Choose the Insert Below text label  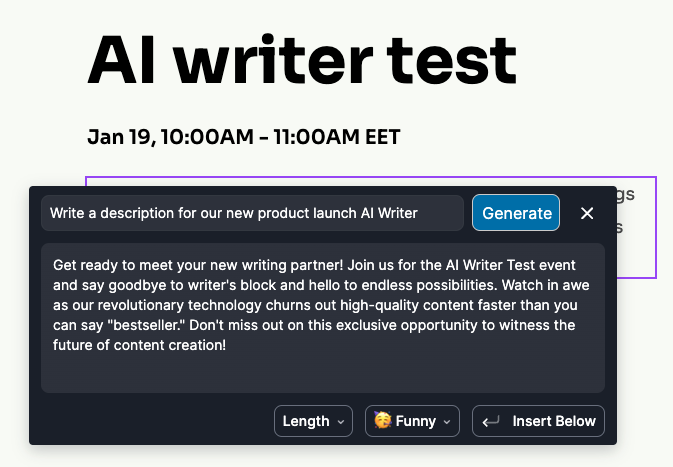(554, 421)
